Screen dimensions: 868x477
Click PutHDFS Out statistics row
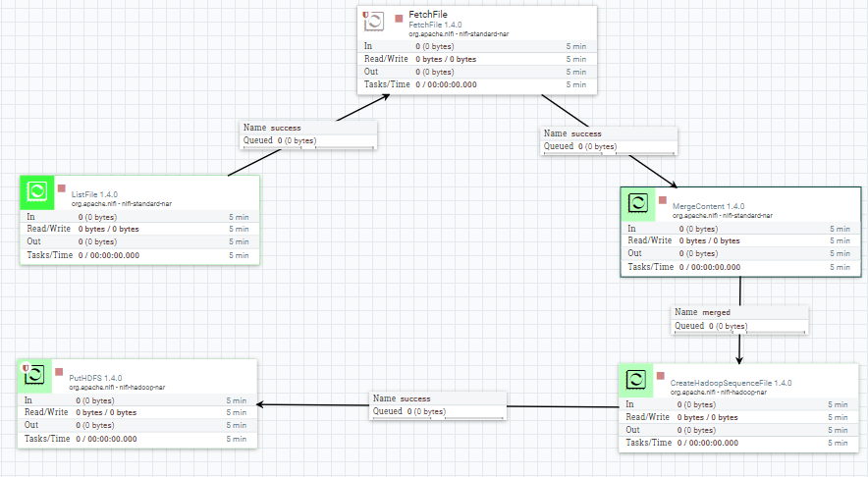click(x=137, y=426)
